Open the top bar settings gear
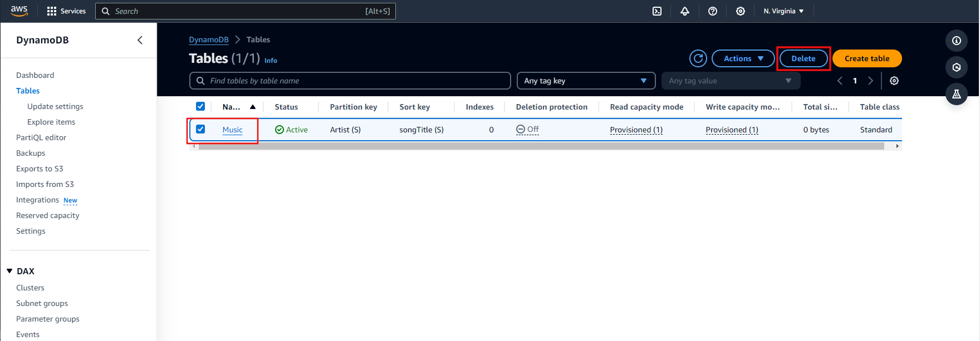This screenshot has width=980, height=341. pyautogui.click(x=741, y=11)
